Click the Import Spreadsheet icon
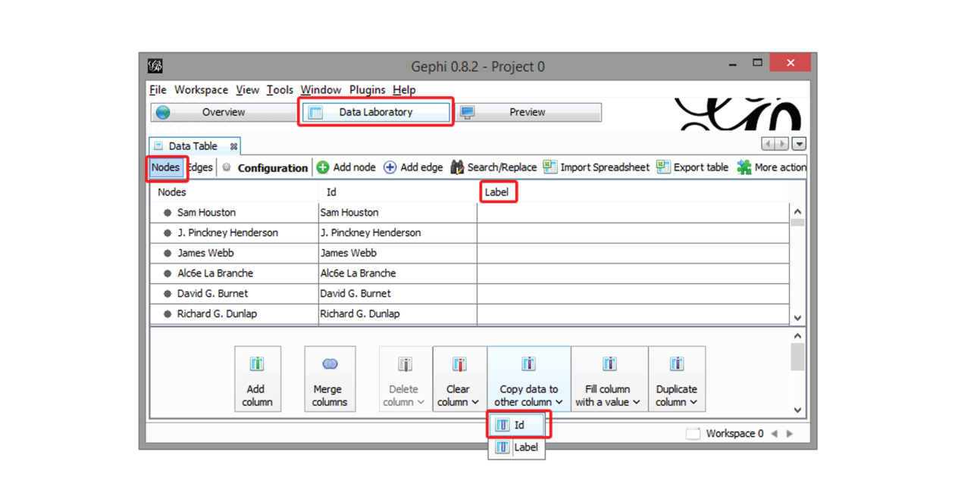Image resolution: width=980 pixels, height=477 pixels. pyautogui.click(x=549, y=167)
